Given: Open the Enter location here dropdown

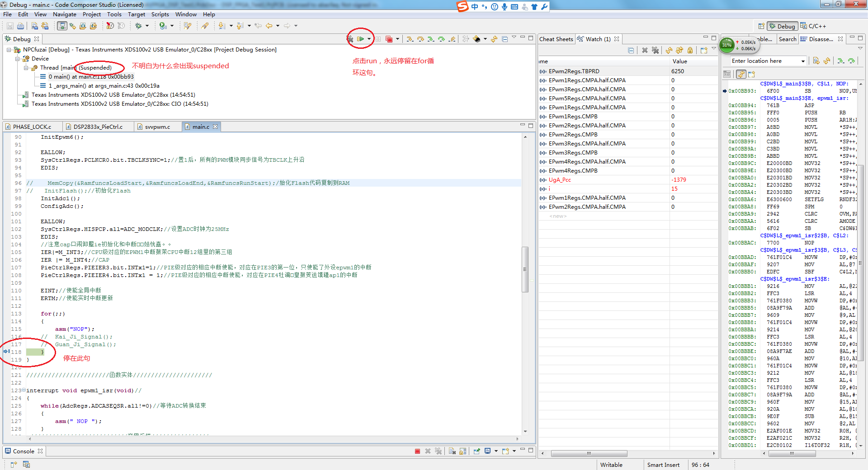Looking at the screenshot, I should click(x=803, y=61).
